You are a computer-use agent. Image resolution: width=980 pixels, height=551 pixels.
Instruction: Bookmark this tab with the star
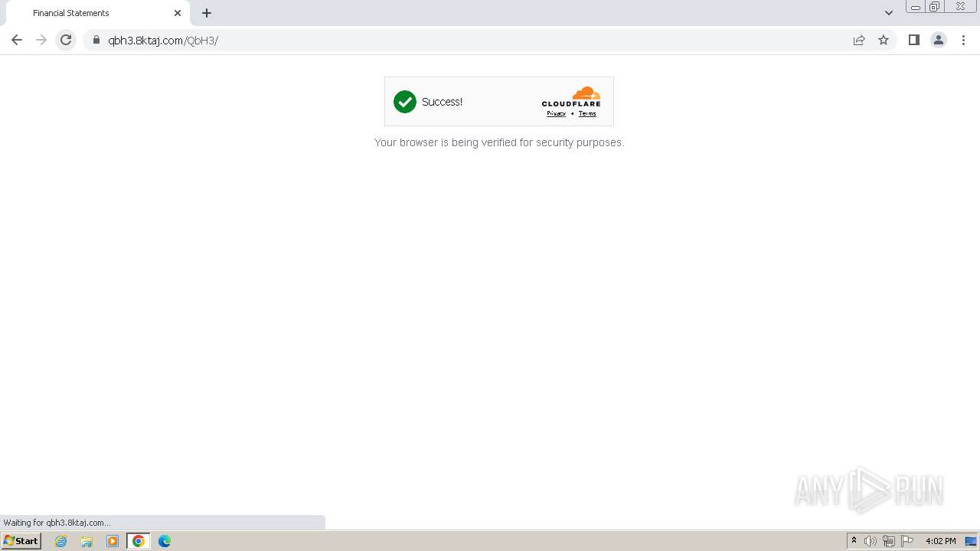point(884,40)
